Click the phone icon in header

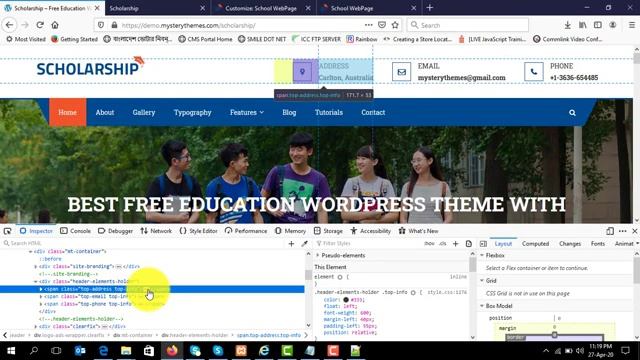533,72
